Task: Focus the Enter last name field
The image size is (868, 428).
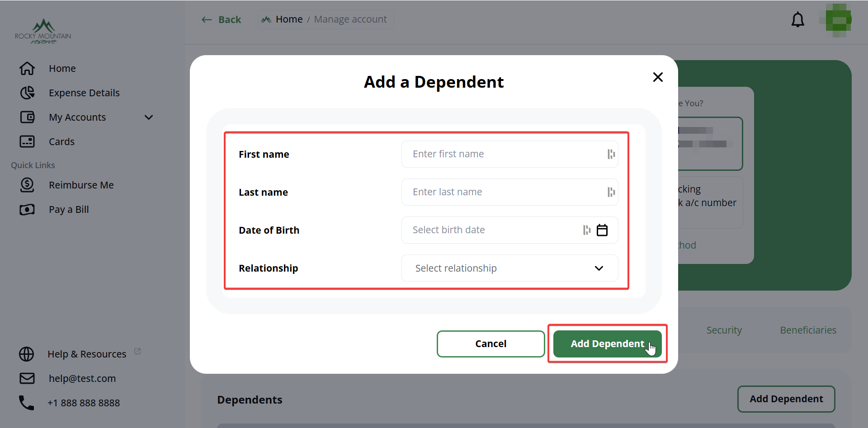Action: point(509,192)
